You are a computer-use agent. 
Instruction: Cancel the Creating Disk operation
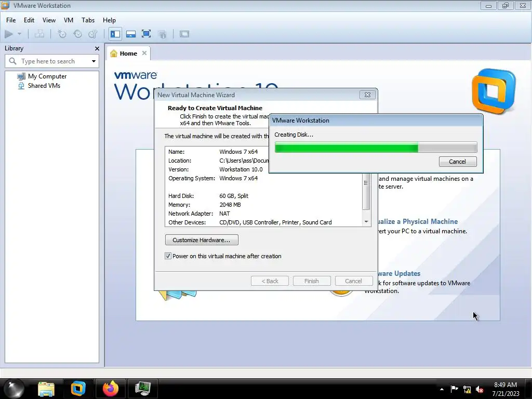coord(457,162)
